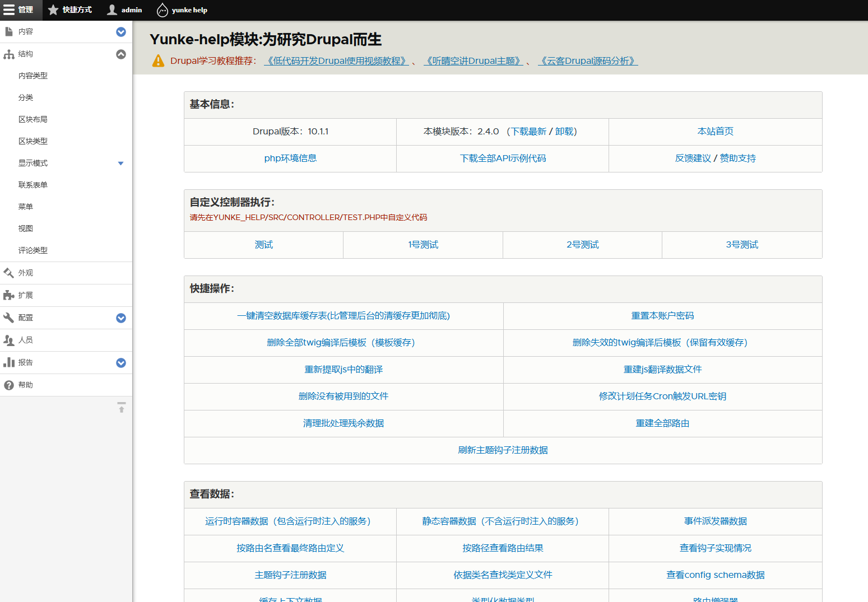Screen dimensions: 868x602
Task: Expand the 显示模式 submenu arrow
Action: [x=120, y=164]
